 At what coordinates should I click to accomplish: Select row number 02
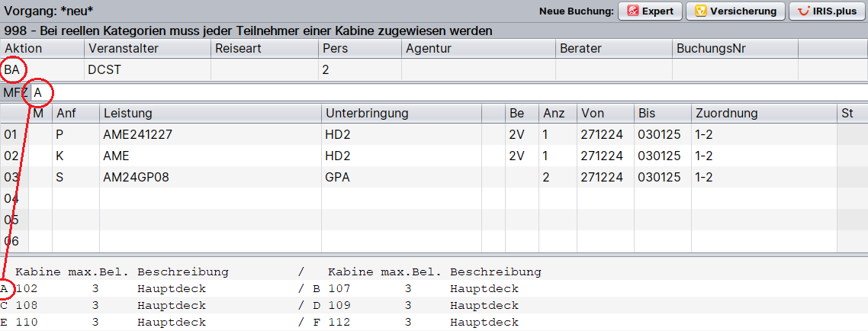coord(11,156)
